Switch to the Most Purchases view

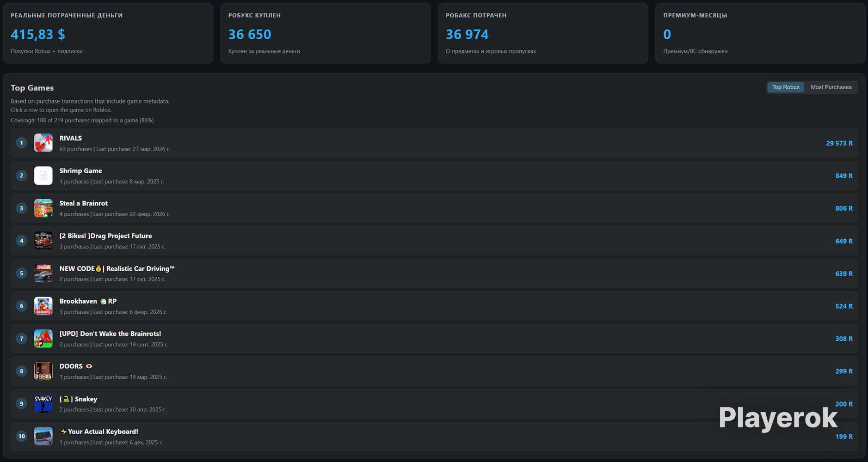[x=831, y=87]
